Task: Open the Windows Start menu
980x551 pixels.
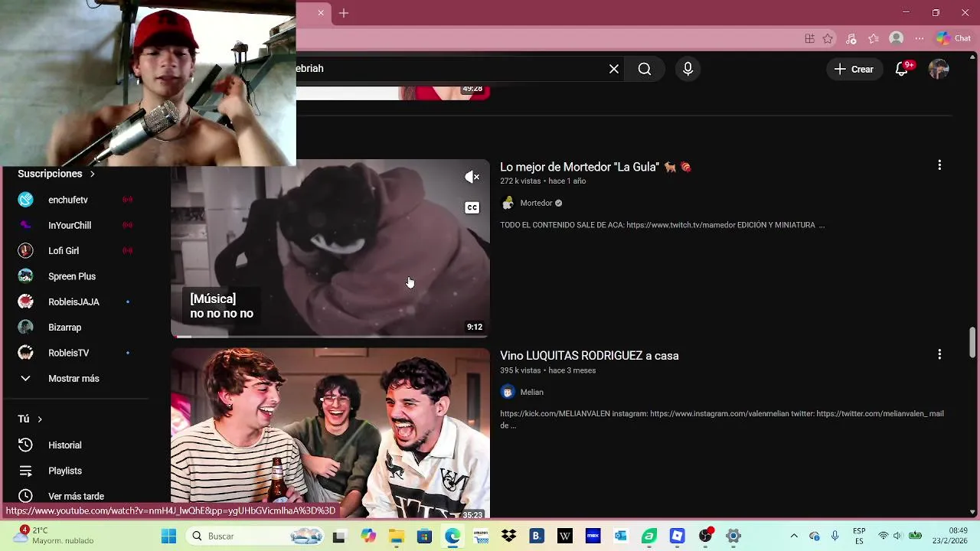Action: point(169,536)
